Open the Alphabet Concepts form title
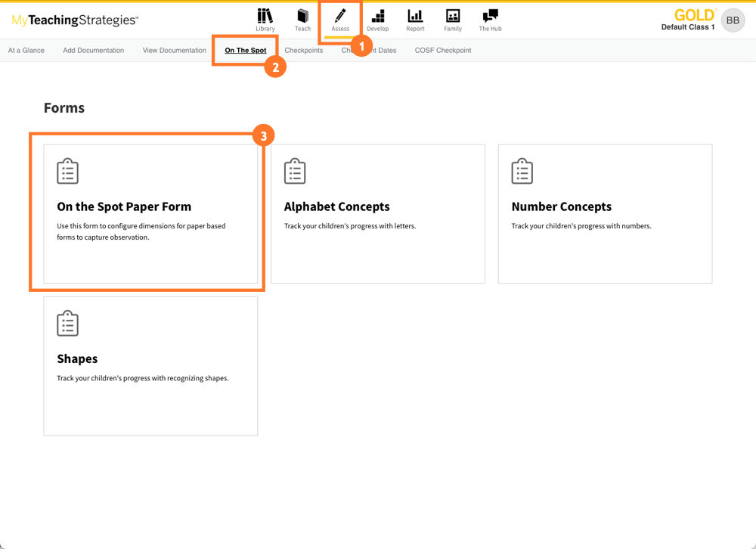This screenshot has height=549, width=756. click(x=337, y=206)
